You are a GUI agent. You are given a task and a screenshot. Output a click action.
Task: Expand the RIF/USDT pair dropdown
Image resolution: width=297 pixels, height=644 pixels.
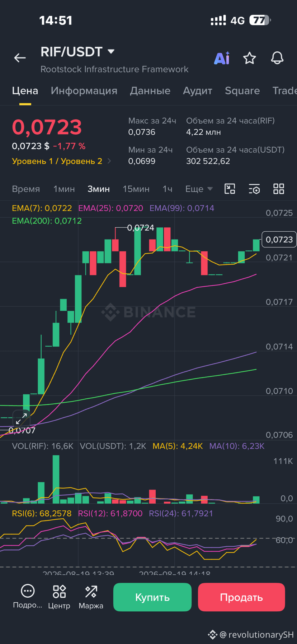pyautogui.click(x=111, y=52)
